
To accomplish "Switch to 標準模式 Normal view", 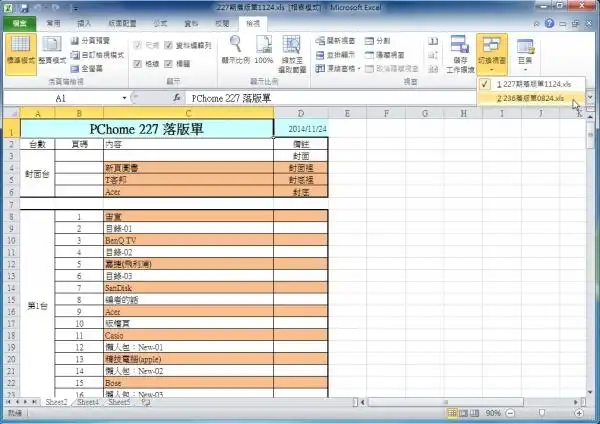I will (x=21, y=54).
